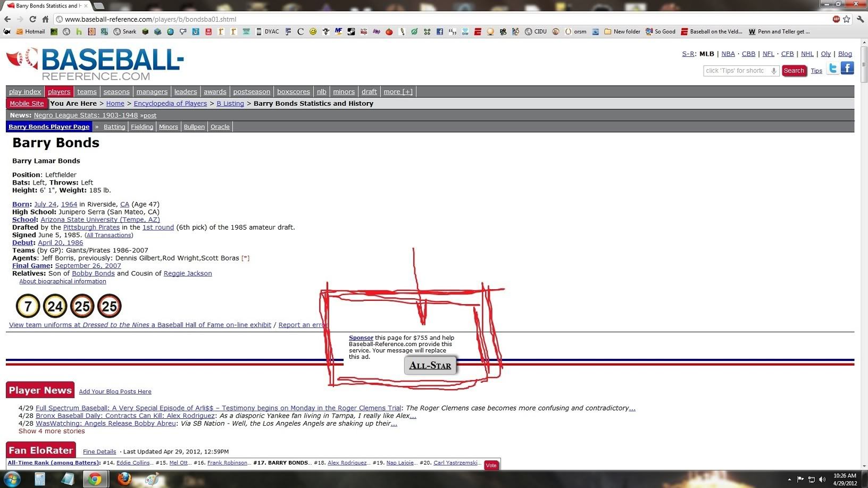The height and width of the screenshot is (488, 868).
Task: Open the 'play index' menu item
Action: [x=25, y=92]
